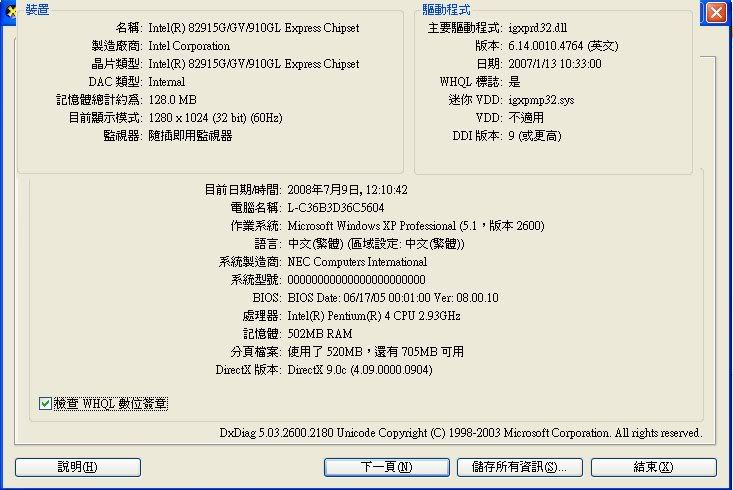733x490 pixels.
Task: Close the window with red X button
Action: (716, 13)
